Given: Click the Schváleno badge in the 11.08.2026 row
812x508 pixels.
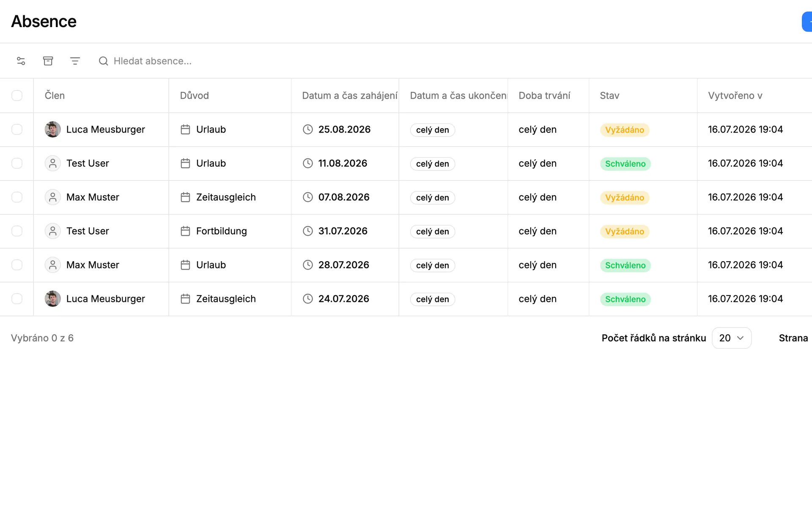Looking at the screenshot, I should (625, 164).
